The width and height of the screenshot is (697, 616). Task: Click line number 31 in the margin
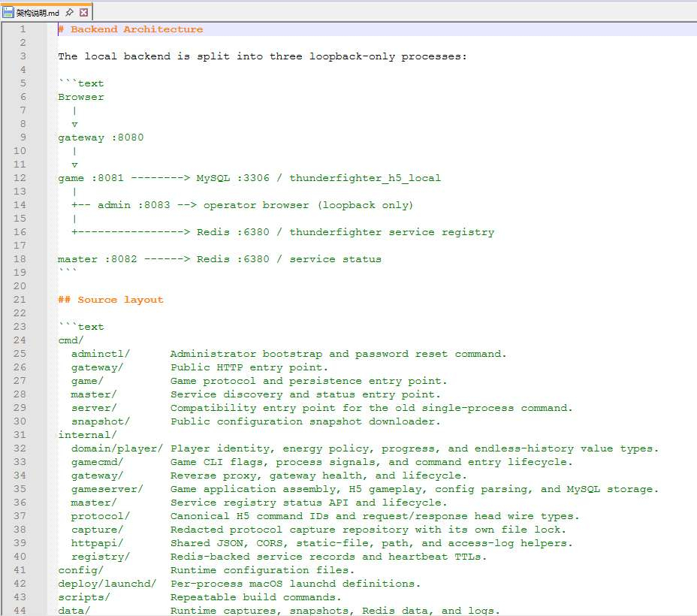(20, 435)
